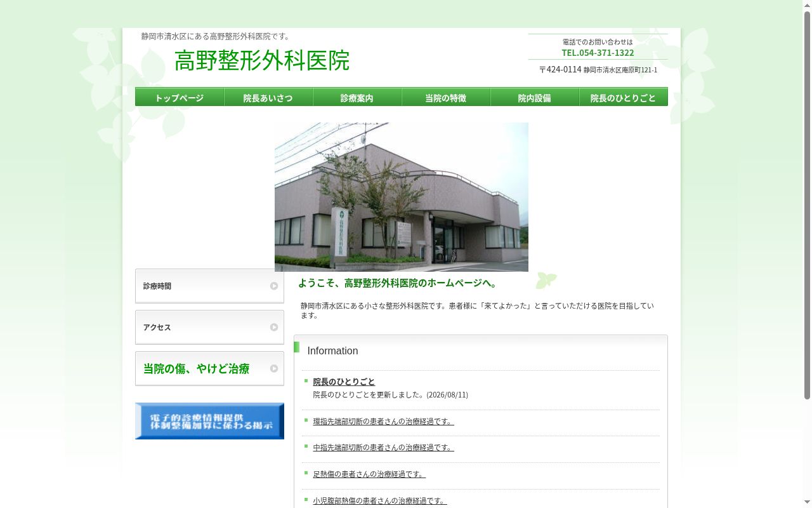
Task: Click the phone number TEL.054-371-1322
Action: (x=598, y=53)
